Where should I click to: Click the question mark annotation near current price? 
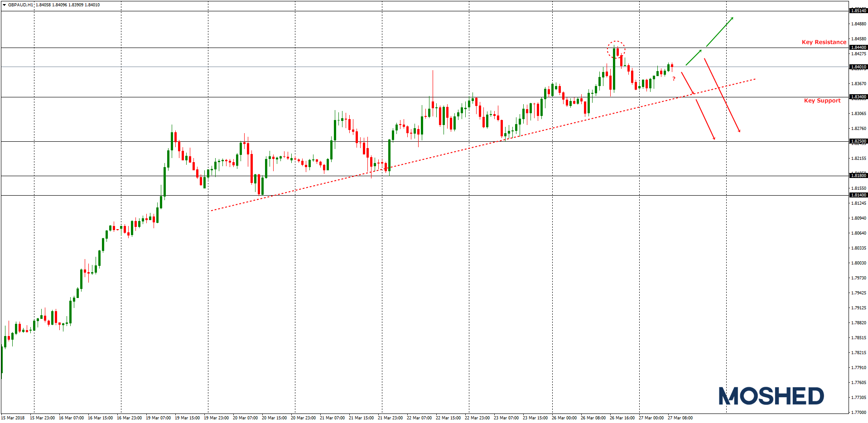[674, 78]
